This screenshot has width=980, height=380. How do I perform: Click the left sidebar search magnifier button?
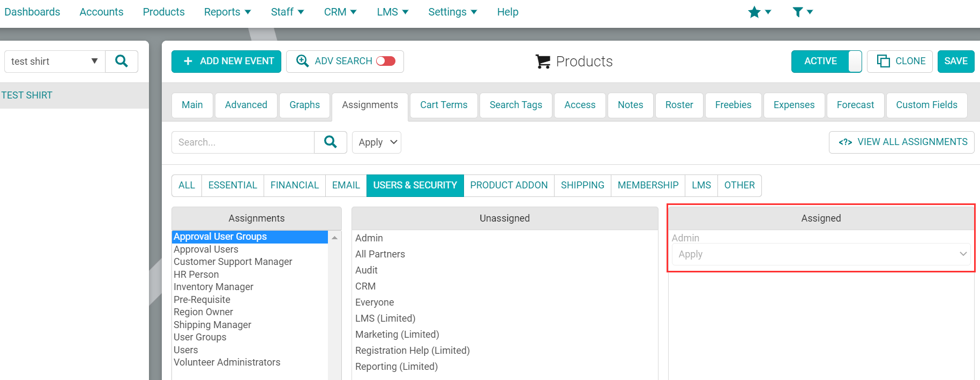[122, 62]
